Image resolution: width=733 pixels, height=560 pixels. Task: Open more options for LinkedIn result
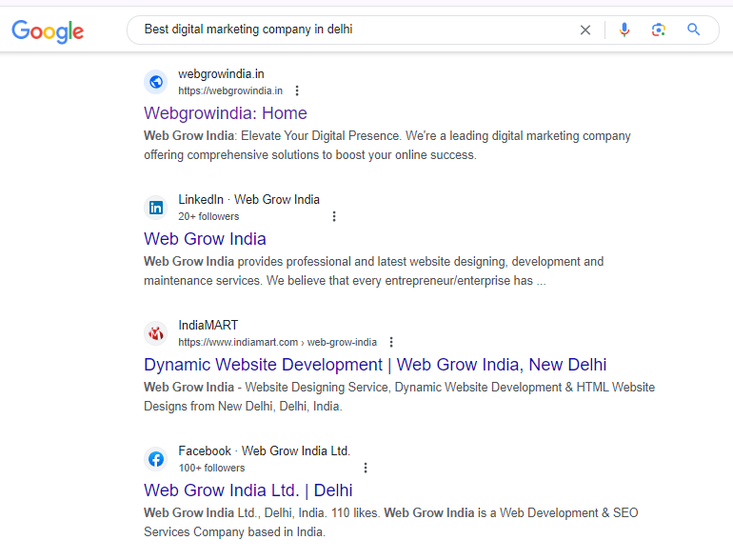pos(334,216)
